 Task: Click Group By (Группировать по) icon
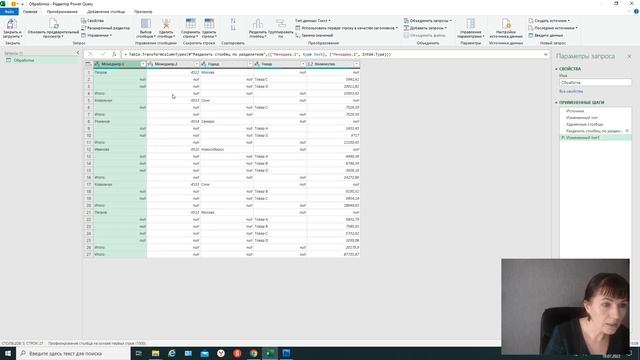[x=281, y=24]
